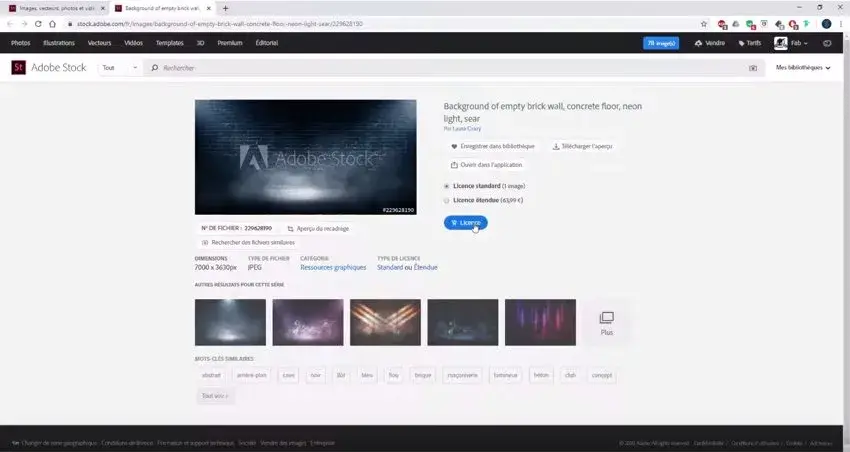850x452 pixels.
Task: Open Ressources graphiques category link
Action: point(333,268)
